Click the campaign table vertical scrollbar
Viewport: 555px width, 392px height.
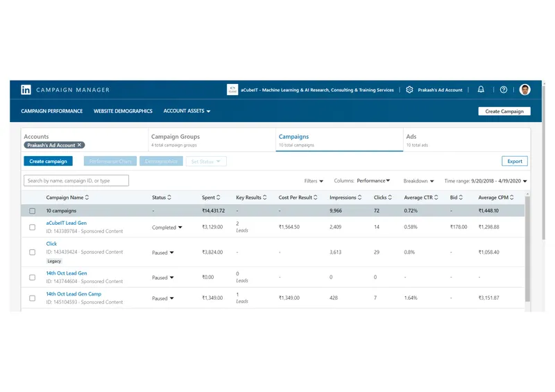pyautogui.click(x=527, y=248)
